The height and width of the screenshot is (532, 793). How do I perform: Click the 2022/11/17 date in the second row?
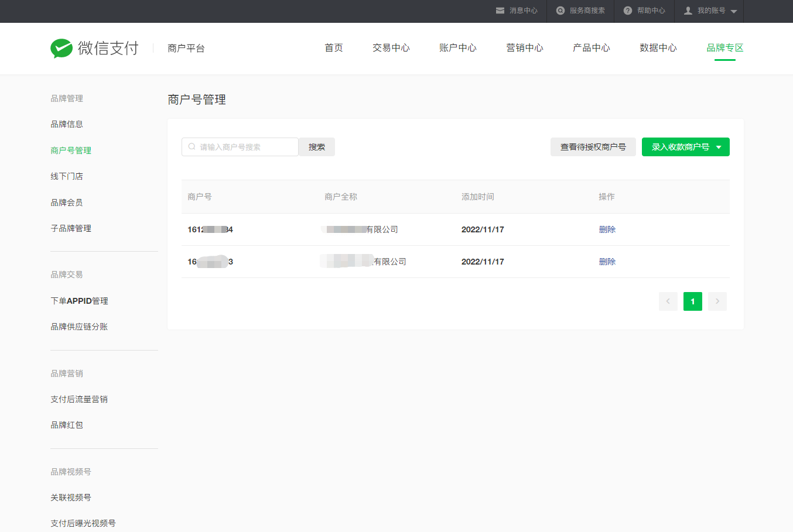tap(483, 262)
